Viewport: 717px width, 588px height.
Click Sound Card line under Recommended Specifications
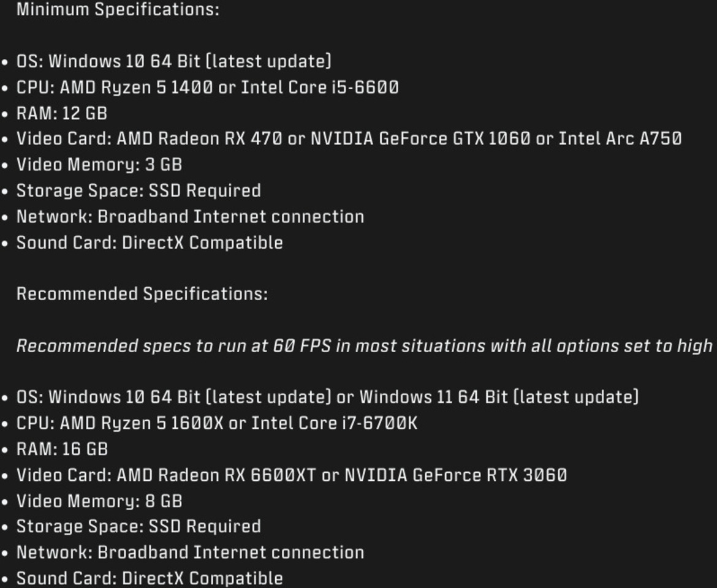click(x=149, y=578)
